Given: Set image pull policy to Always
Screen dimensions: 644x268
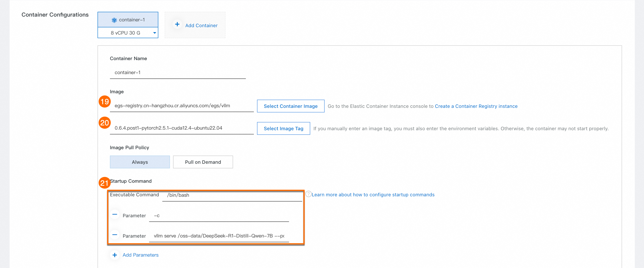Looking at the screenshot, I should pos(140,162).
